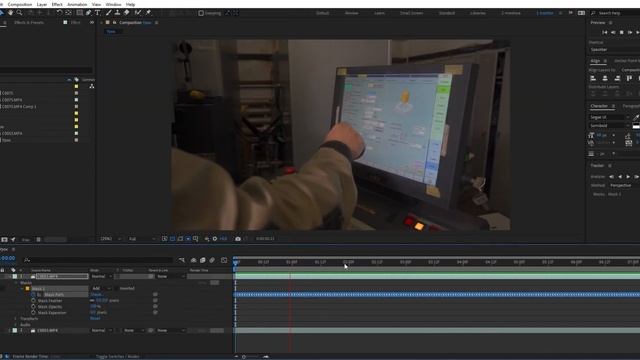Viewport: 640px width, 360px height.
Task: Click analyze backward in Tracker panel
Action: (x=620, y=177)
